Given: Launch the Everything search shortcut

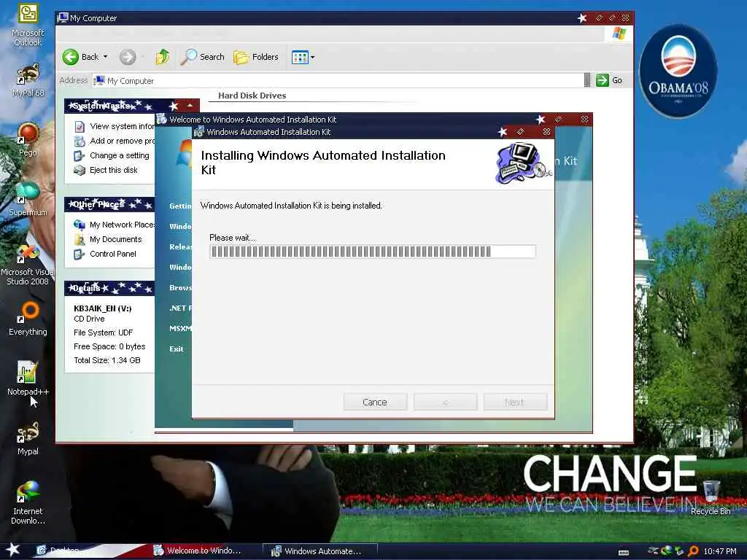Looking at the screenshot, I should [x=28, y=319].
